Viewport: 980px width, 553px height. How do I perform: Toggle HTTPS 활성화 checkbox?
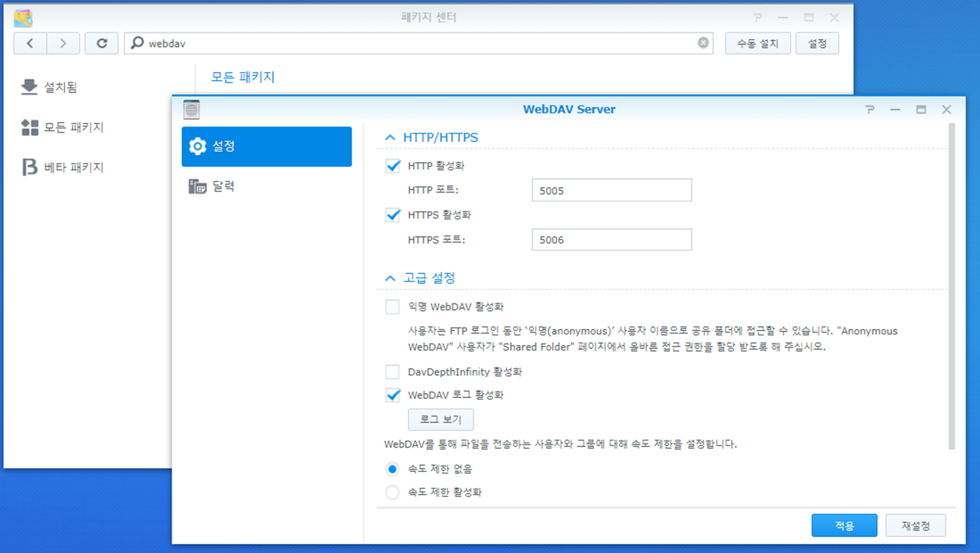pos(393,215)
